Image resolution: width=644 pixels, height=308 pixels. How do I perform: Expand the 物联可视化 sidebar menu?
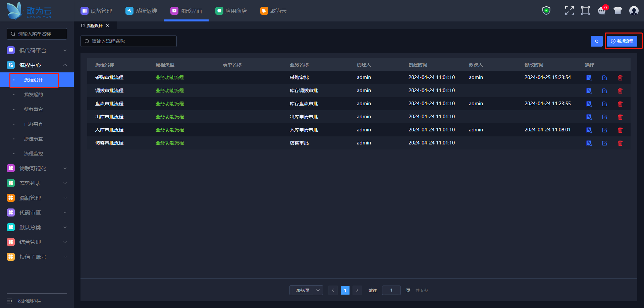point(37,168)
